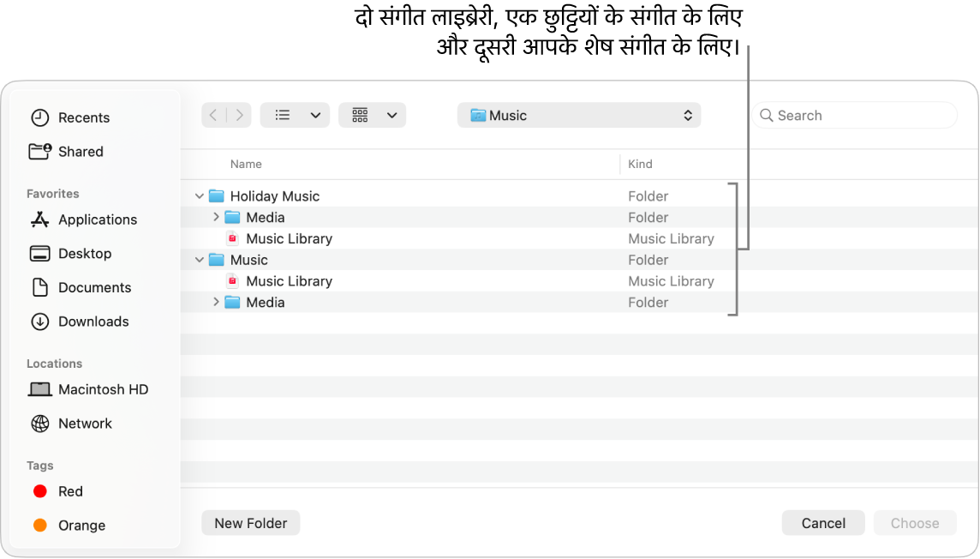This screenshot has width=980, height=559.
Task: Open the Shared sidebar item
Action: 66,151
